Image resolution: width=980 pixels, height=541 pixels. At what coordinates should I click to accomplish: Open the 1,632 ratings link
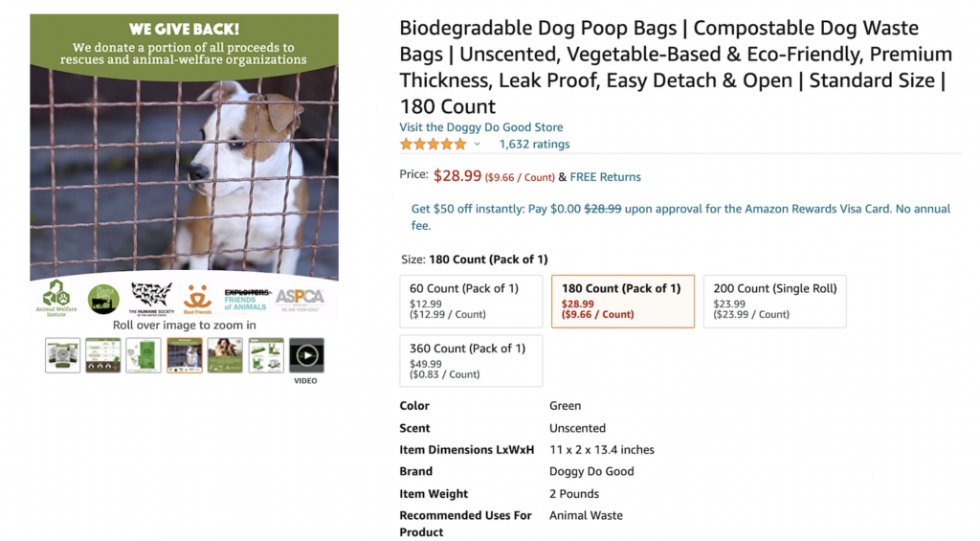pyautogui.click(x=534, y=145)
